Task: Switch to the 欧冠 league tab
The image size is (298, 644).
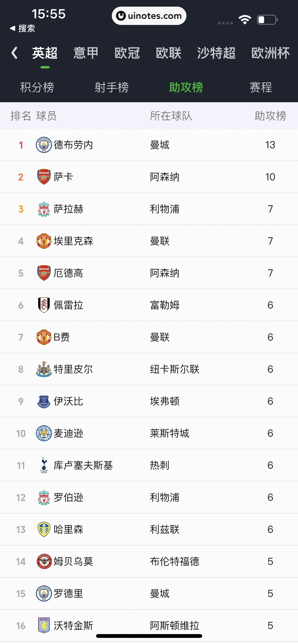Action: [127, 53]
